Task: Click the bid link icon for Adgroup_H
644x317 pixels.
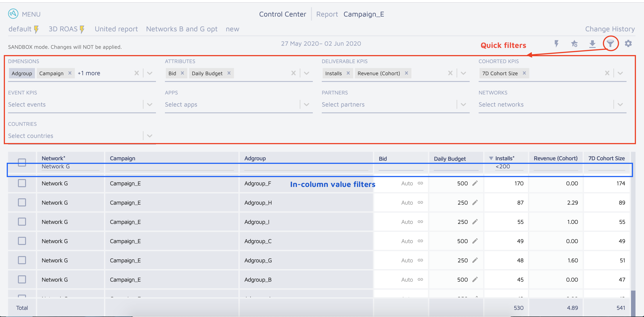Action: click(x=420, y=203)
